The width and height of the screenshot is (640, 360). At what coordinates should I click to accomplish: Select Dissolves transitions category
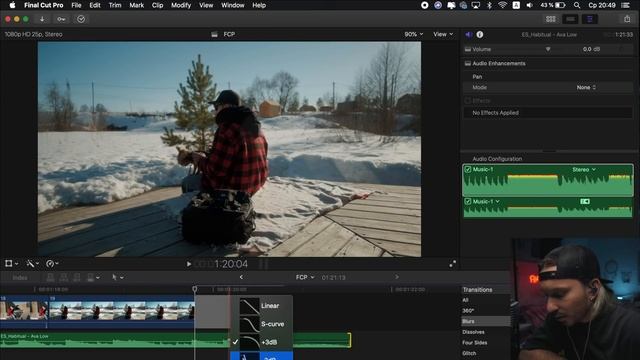tap(473, 332)
